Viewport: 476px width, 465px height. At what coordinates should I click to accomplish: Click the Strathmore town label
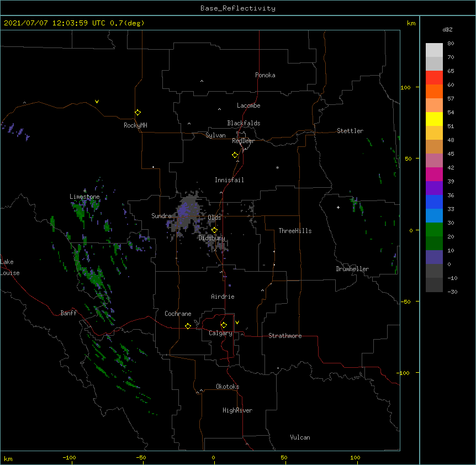click(x=285, y=336)
